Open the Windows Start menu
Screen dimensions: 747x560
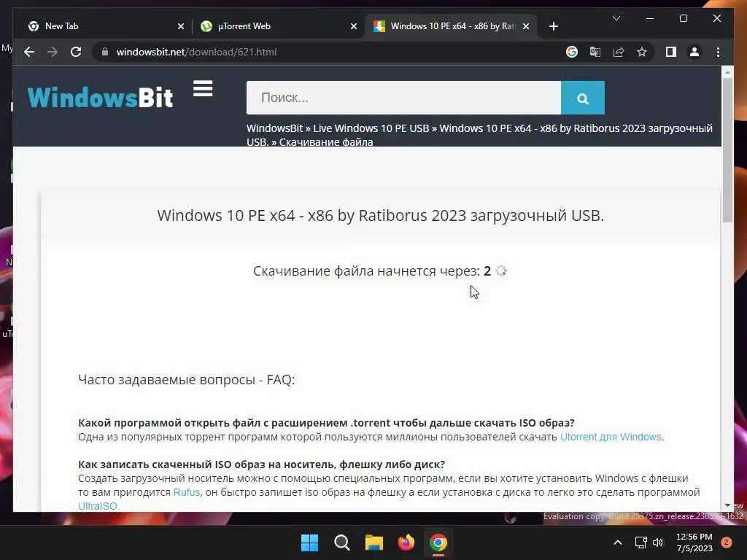pos(309,542)
